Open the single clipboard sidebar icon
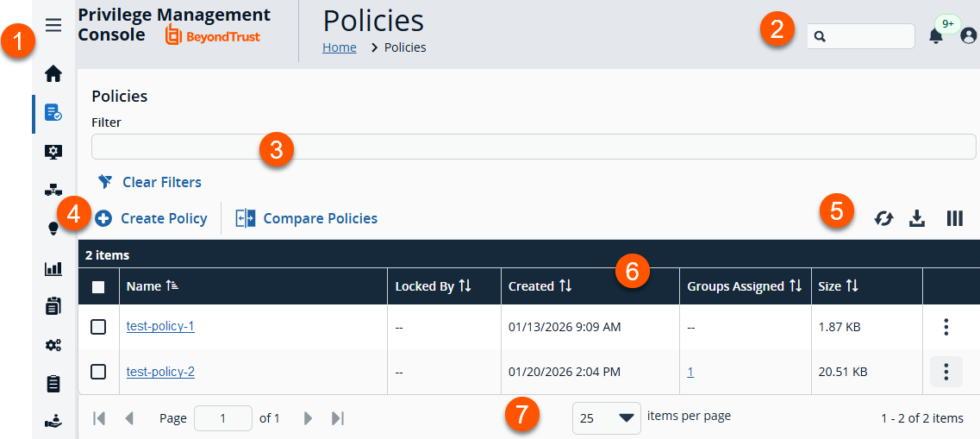The image size is (980, 439). coord(53,383)
